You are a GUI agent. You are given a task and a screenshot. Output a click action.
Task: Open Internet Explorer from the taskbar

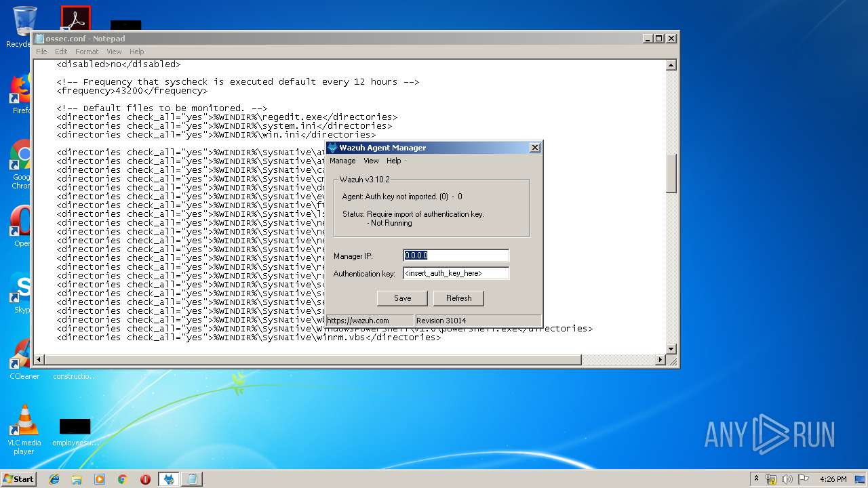[x=54, y=479]
